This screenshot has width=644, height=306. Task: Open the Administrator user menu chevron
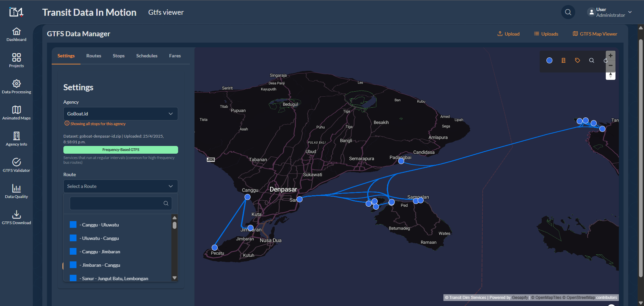coord(631,12)
